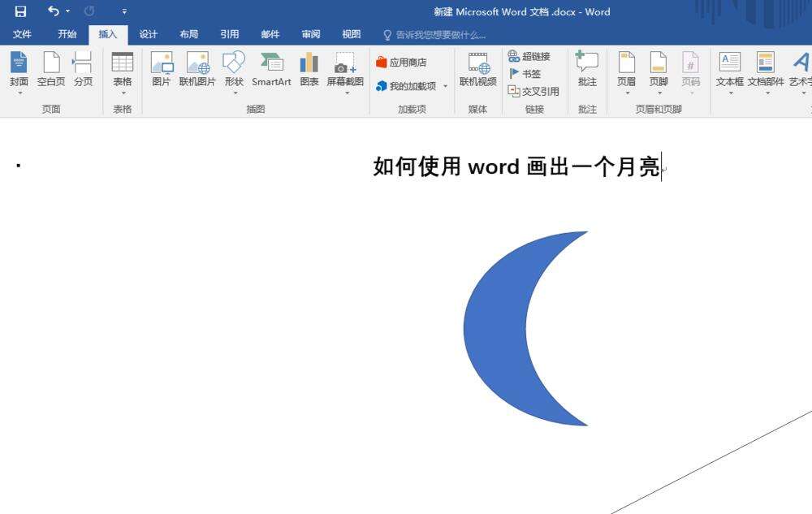
Task: Switch to the 审阅 ribbon tab
Action: 311,34
